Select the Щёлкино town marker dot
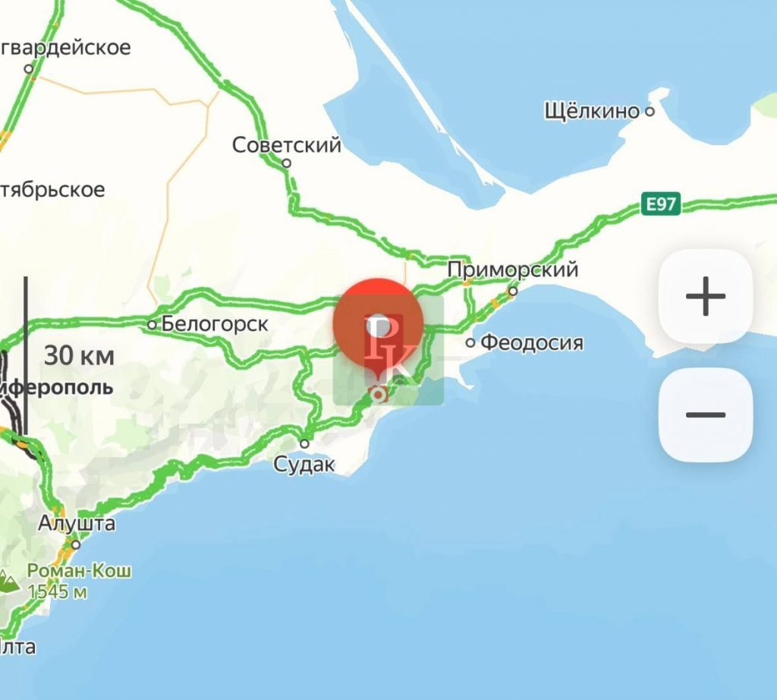 [x=650, y=111]
